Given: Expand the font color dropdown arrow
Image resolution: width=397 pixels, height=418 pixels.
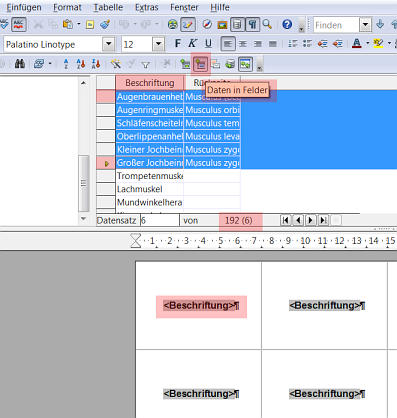Looking at the screenshot, I should [x=367, y=43].
